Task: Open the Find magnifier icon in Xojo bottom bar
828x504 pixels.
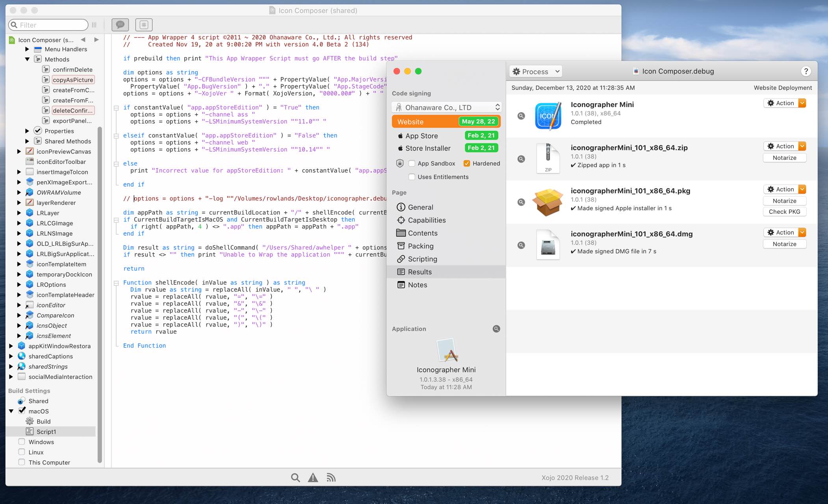Action: pos(295,478)
